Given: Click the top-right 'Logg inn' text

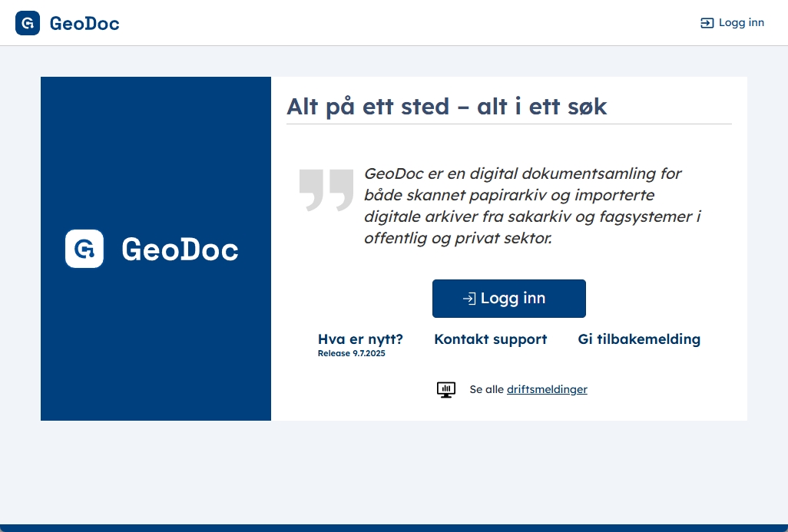Looking at the screenshot, I should [741, 23].
